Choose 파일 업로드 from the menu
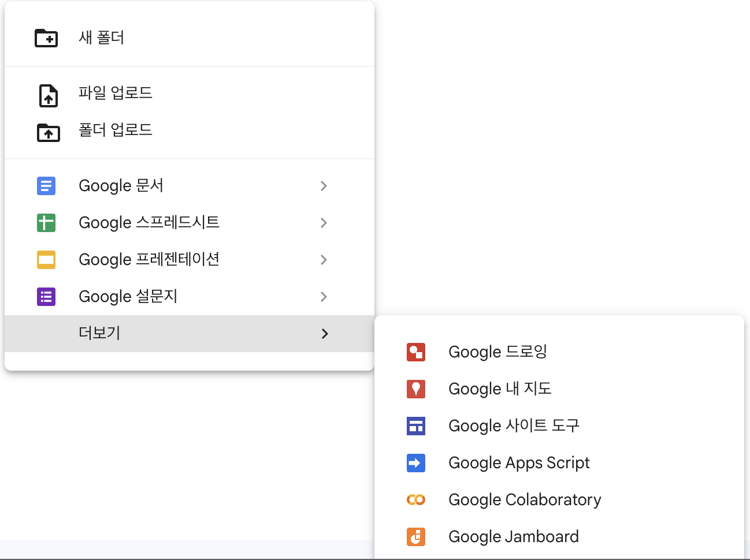The image size is (750, 560). click(190, 93)
